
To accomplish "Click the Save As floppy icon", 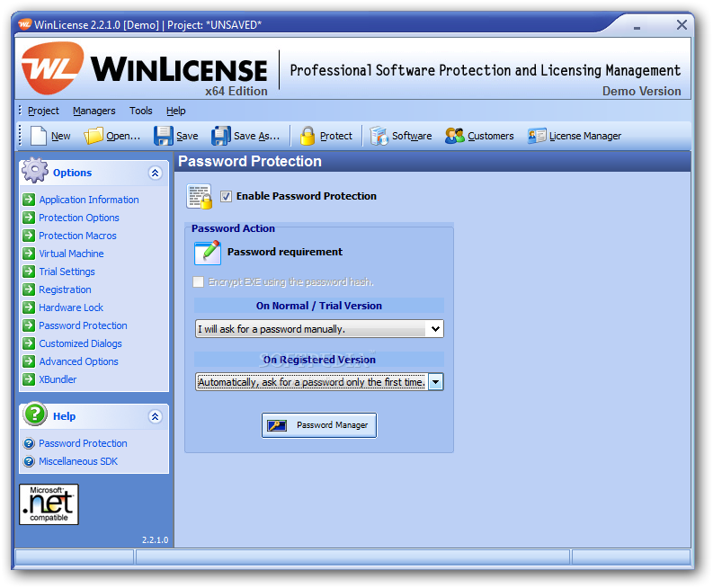I will click(x=221, y=136).
